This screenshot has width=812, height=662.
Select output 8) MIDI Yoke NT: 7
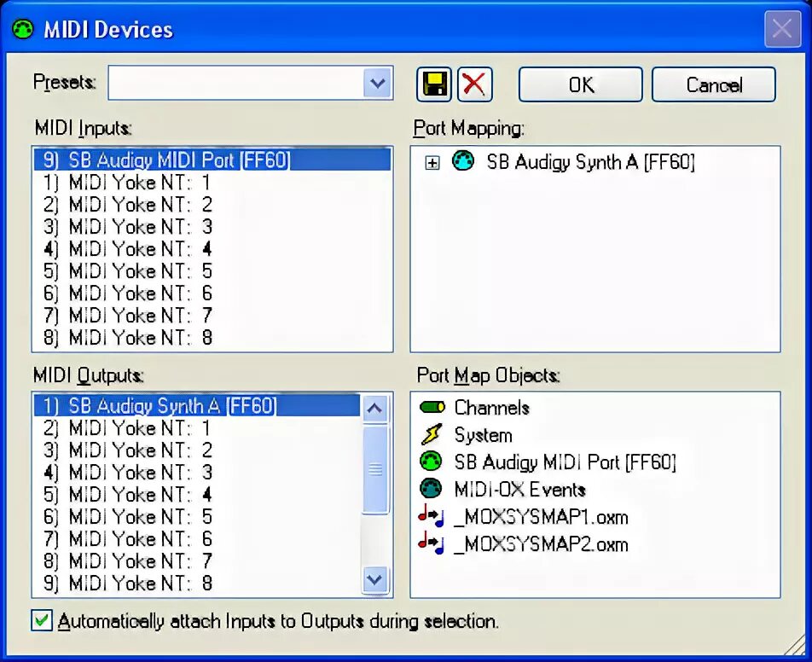pyautogui.click(x=197, y=561)
